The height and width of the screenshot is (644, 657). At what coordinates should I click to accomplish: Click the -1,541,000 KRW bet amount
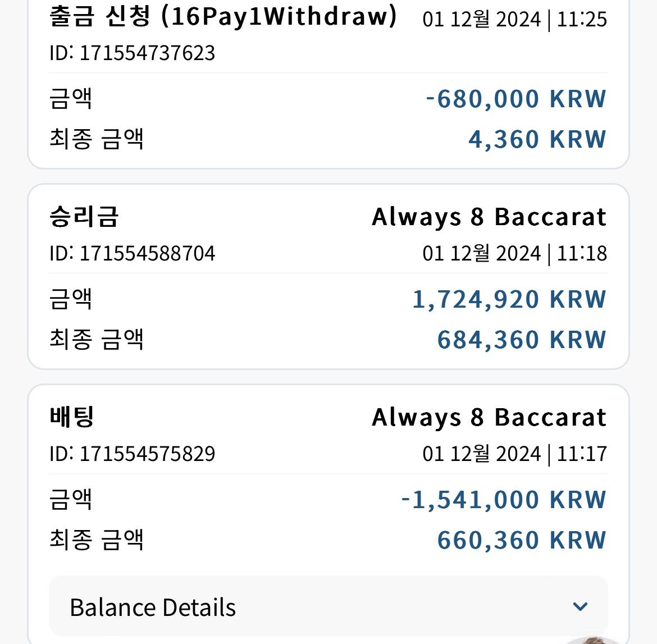click(x=504, y=500)
